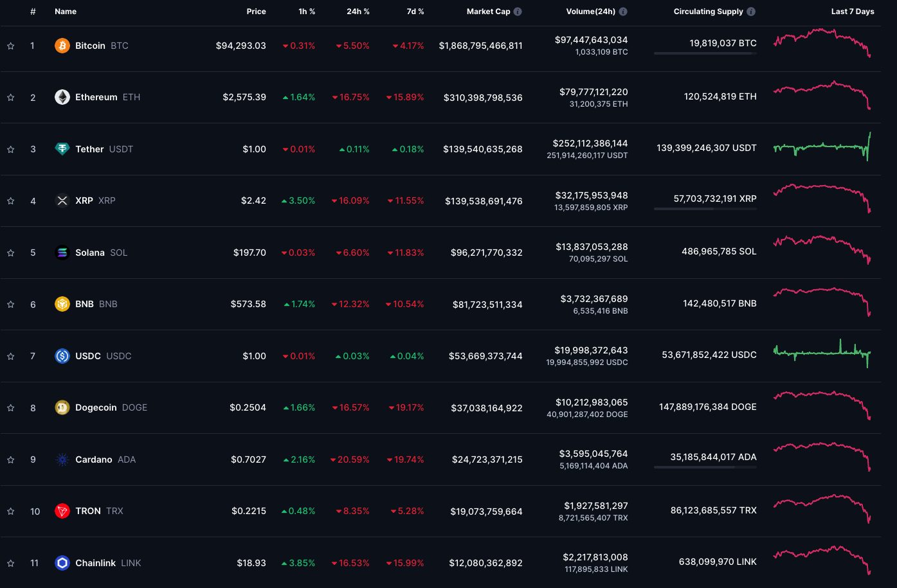Favorite Cardano with its star
This screenshot has height=588, width=897.
coord(11,459)
